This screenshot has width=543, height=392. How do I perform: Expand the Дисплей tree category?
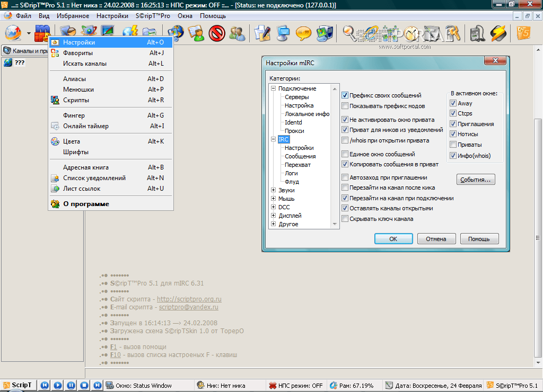[273, 216]
